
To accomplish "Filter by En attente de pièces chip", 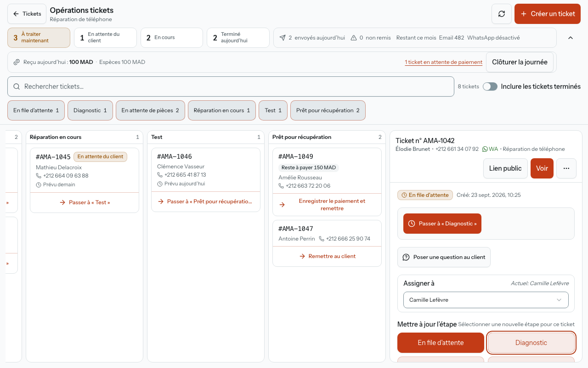I will (x=150, y=110).
